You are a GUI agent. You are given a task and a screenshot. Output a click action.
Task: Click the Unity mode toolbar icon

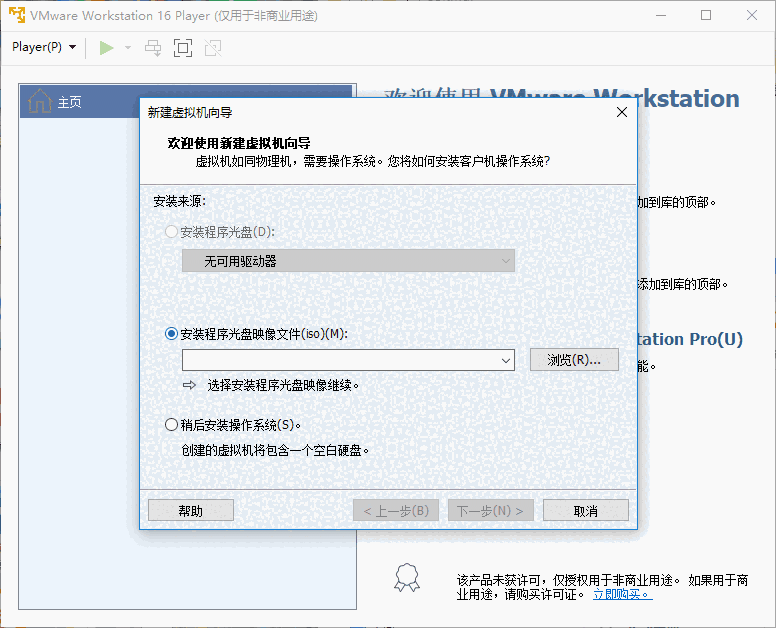tap(213, 48)
